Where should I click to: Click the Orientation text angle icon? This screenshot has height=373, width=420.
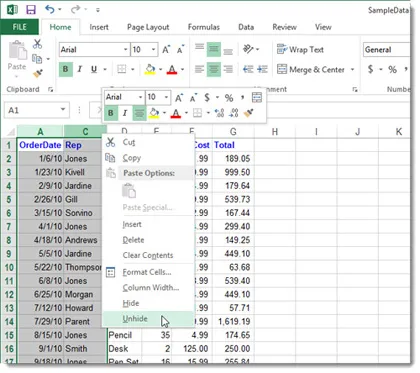pyautogui.click(x=248, y=49)
